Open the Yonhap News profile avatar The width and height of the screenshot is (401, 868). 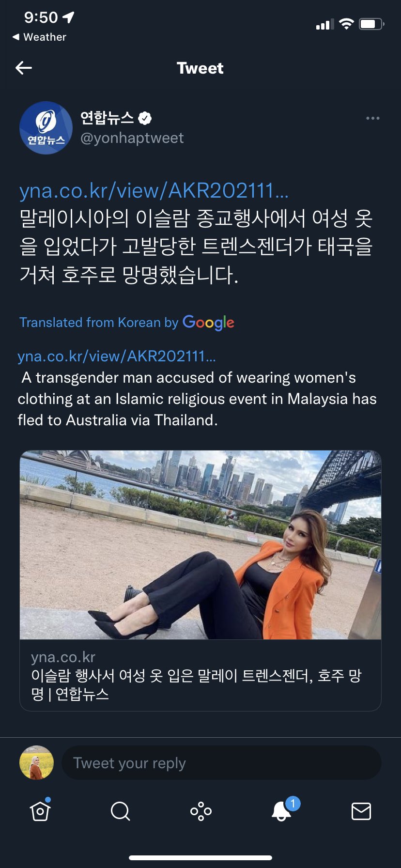click(46, 128)
